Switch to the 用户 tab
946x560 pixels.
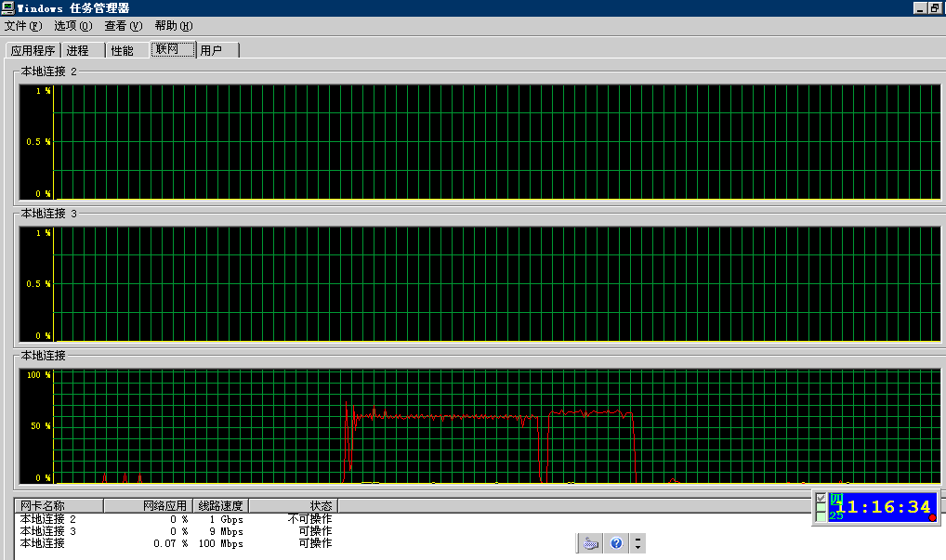click(x=217, y=51)
